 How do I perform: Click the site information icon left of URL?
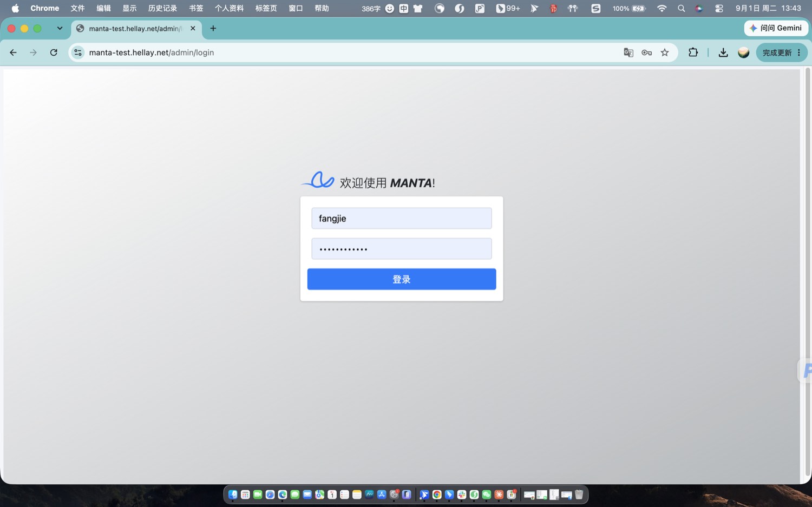[x=78, y=52]
